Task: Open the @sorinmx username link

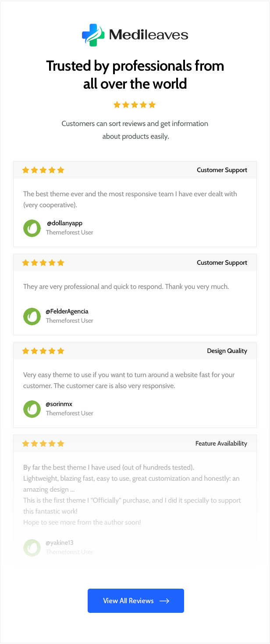Action: (x=59, y=404)
